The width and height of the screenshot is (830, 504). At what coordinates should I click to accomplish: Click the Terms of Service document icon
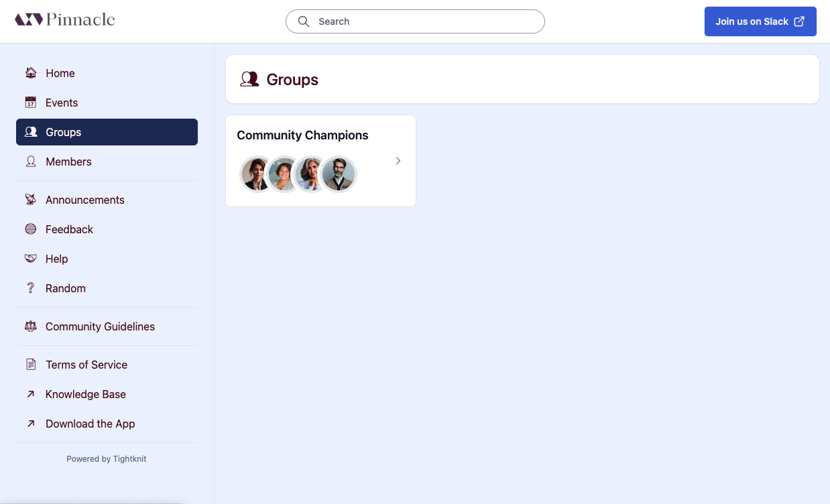pos(31,364)
